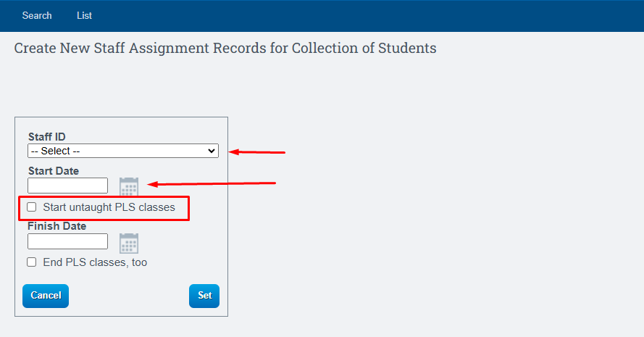644x337 pixels.
Task: Click the 'End PLS classes, too' label text
Action: pyautogui.click(x=95, y=262)
